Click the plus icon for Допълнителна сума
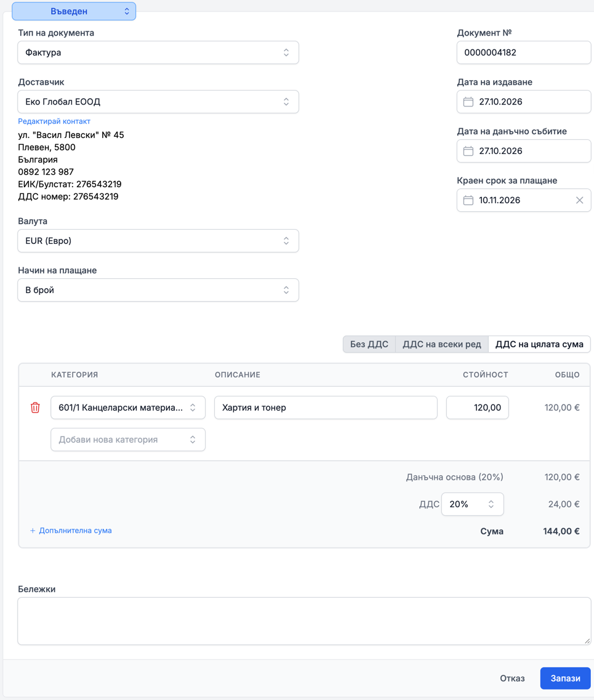Image resolution: width=594 pixels, height=700 pixels. point(33,530)
